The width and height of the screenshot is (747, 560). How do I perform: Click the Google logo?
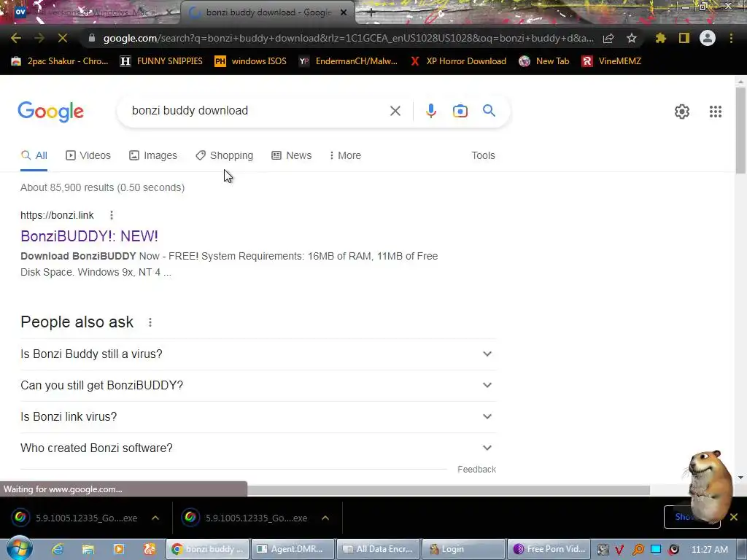[x=50, y=112]
